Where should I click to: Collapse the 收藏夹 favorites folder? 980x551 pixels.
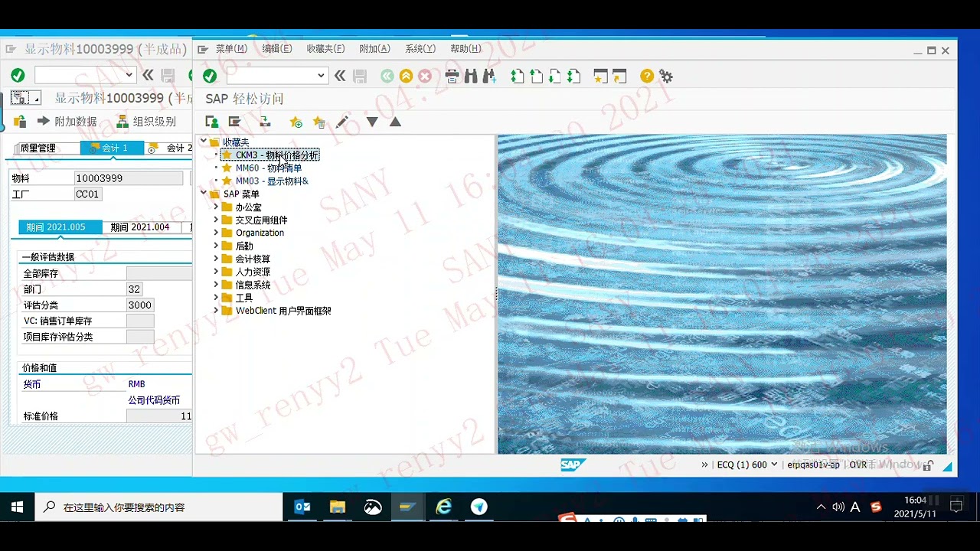[x=204, y=142]
